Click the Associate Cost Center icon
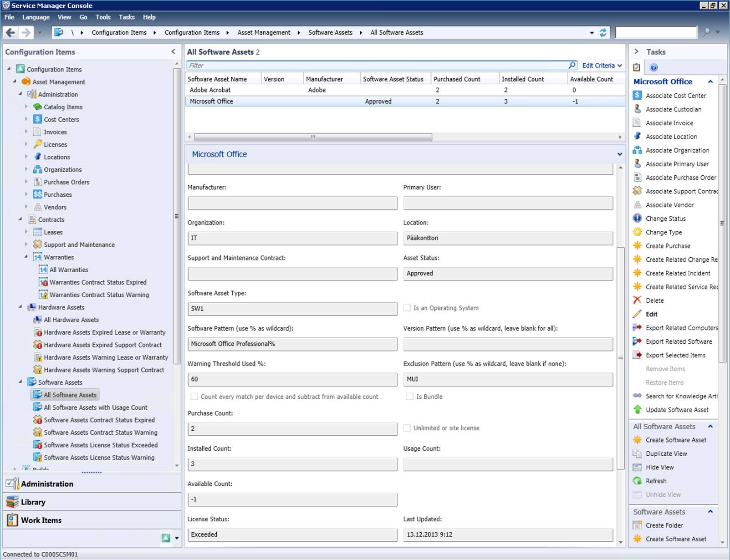 (x=637, y=96)
